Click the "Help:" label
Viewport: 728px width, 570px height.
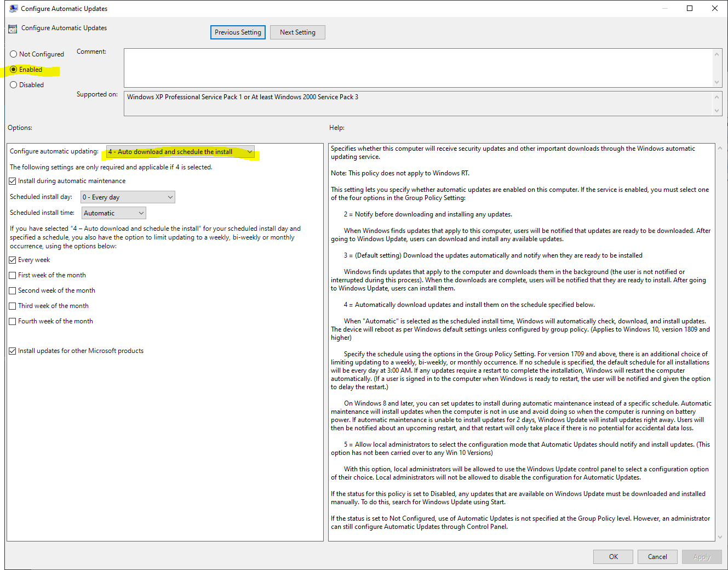[x=337, y=128]
